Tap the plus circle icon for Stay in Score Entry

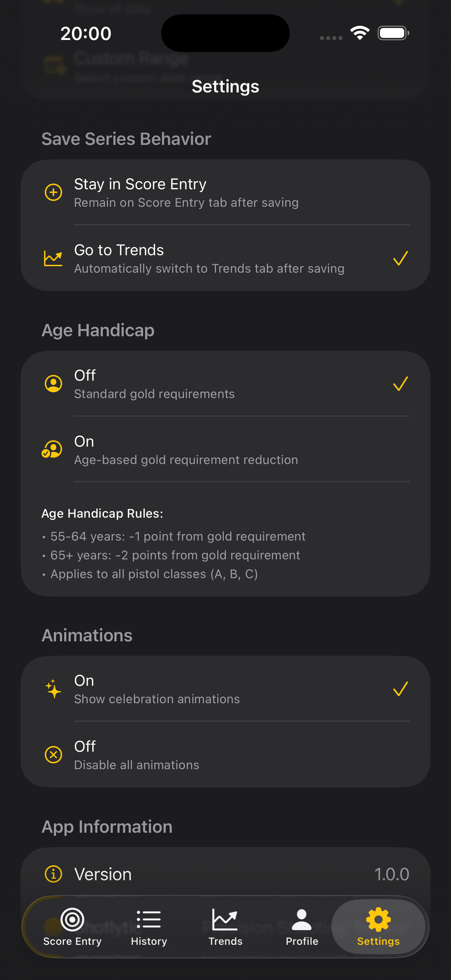pos(54,192)
